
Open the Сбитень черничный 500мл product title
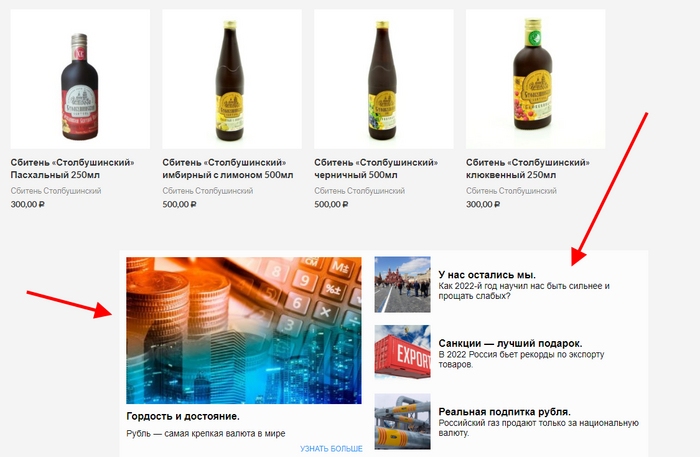click(x=376, y=169)
